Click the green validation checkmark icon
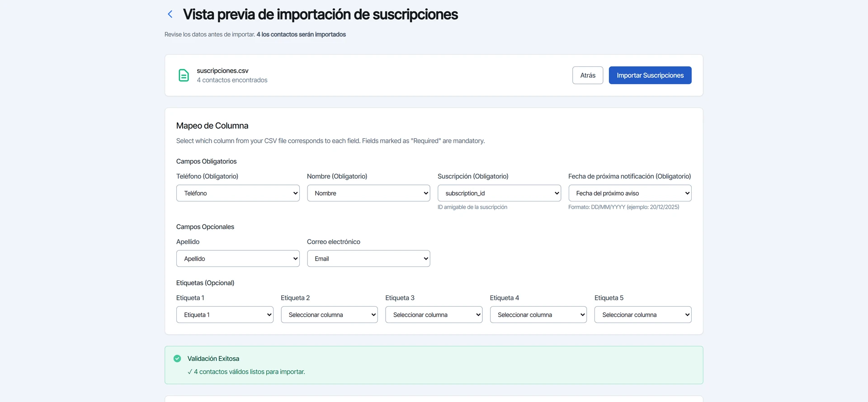868x402 pixels. 177,359
